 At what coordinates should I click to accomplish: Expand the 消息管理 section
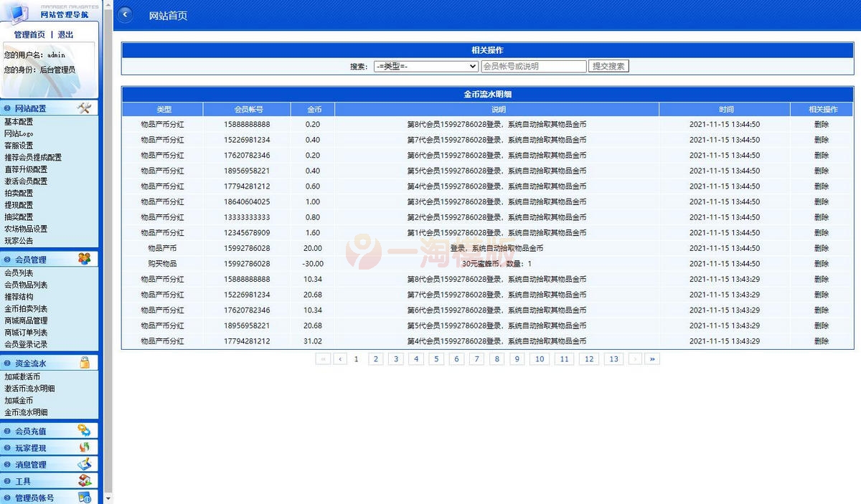(x=50, y=465)
